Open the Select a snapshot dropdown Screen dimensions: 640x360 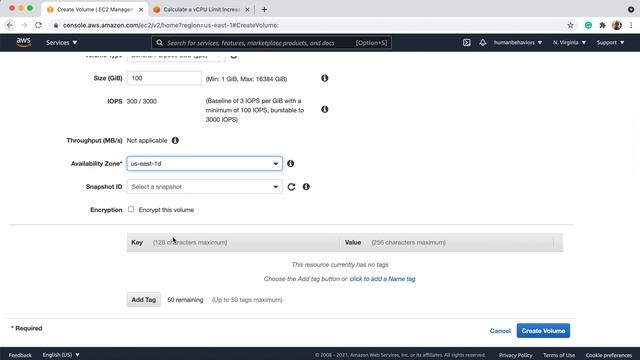click(x=204, y=187)
